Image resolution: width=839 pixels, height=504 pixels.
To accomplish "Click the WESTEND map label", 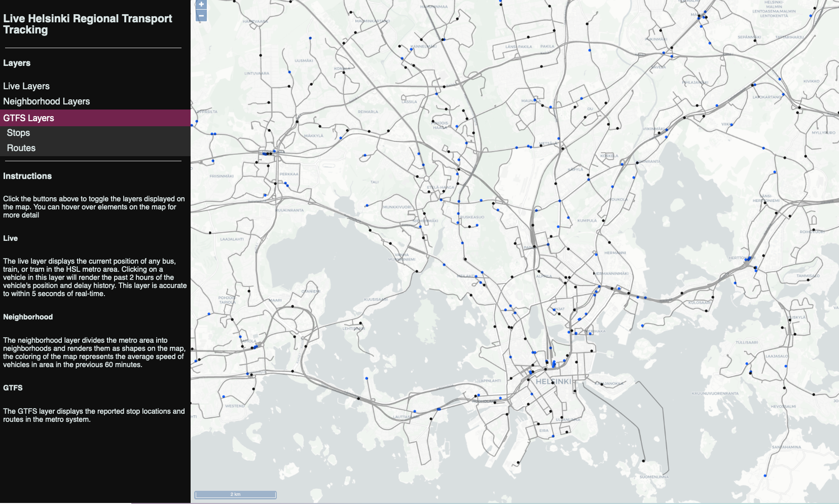I will coord(235,406).
